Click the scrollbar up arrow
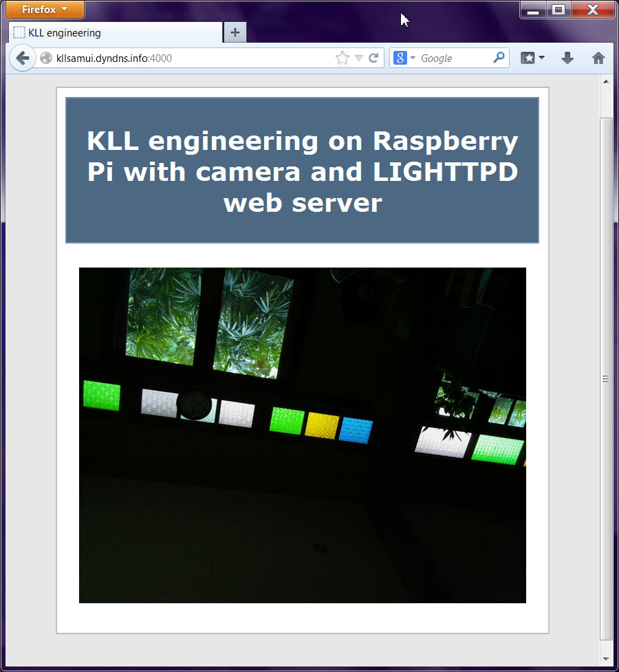This screenshot has height=672, width=619. tap(606, 82)
